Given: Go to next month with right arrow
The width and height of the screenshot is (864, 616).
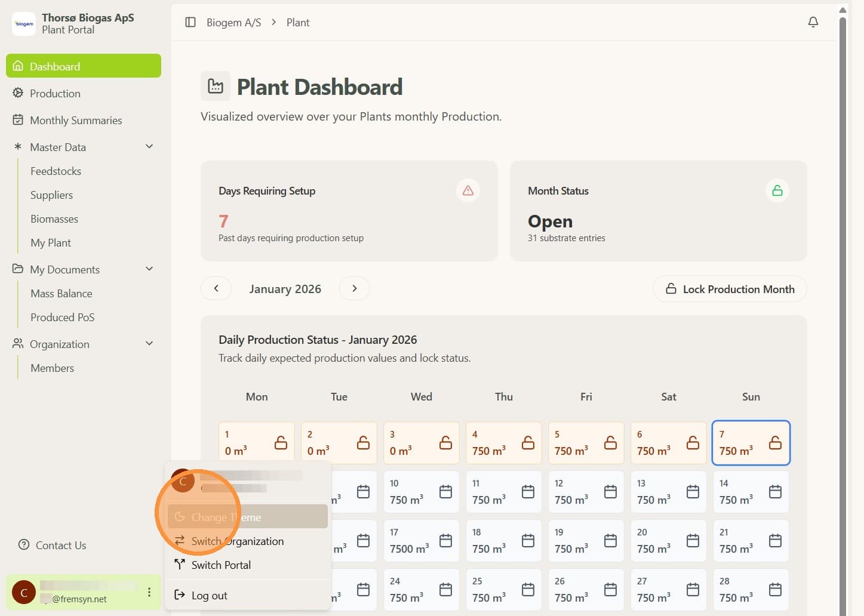Looking at the screenshot, I should coord(354,289).
